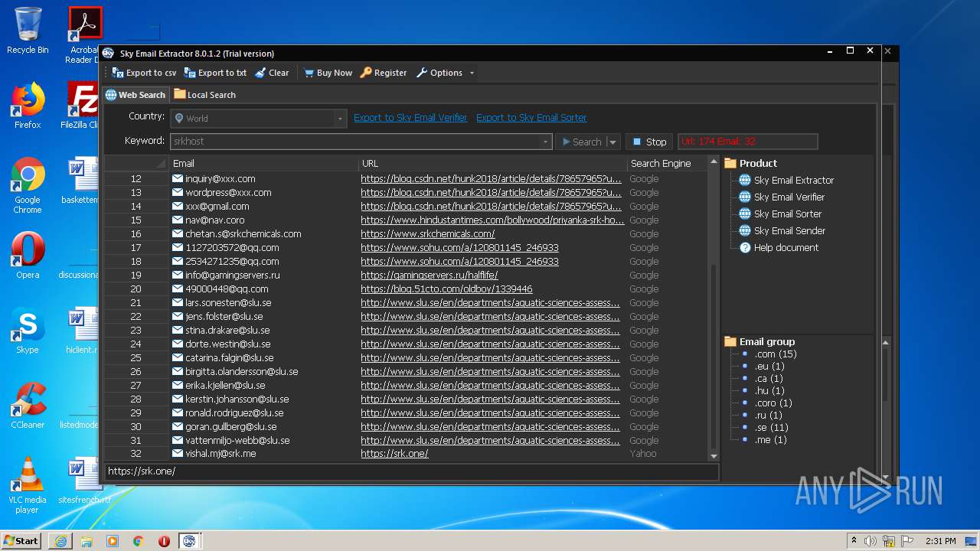
Task: Sort by Email column header
Action: point(263,163)
